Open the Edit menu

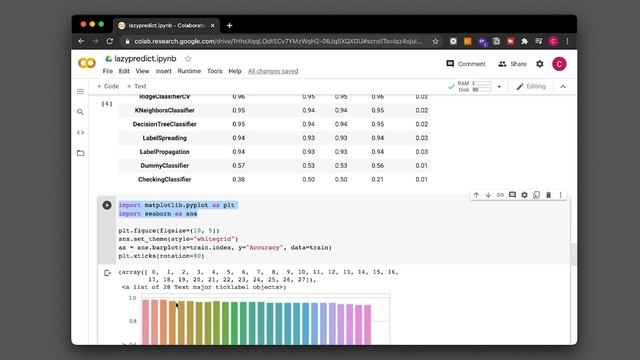pyautogui.click(x=124, y=71)
